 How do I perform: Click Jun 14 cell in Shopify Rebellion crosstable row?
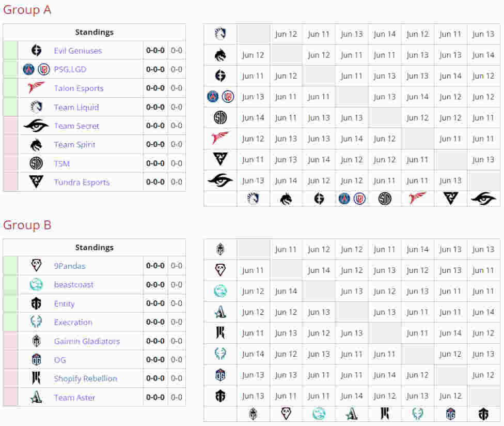(450, 333)
